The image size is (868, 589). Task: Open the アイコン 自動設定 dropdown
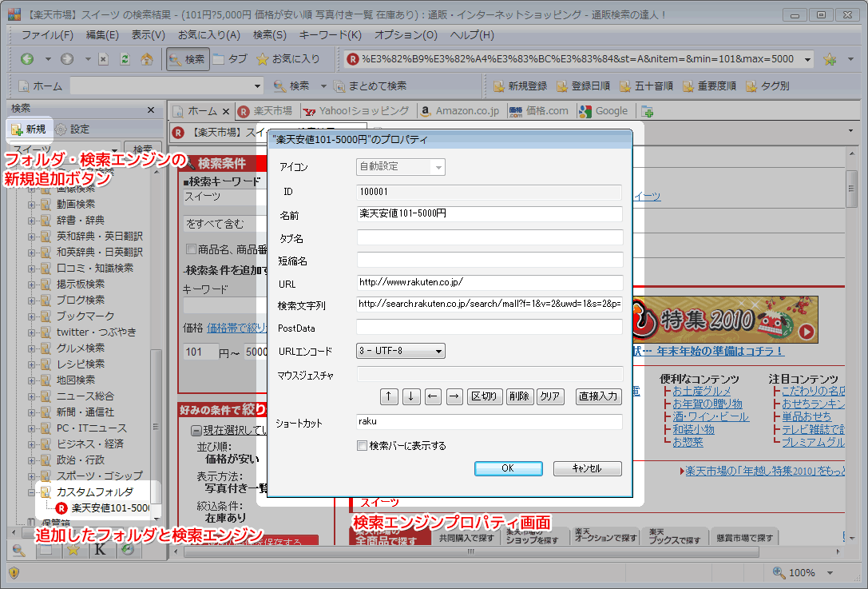coord(401,167)
